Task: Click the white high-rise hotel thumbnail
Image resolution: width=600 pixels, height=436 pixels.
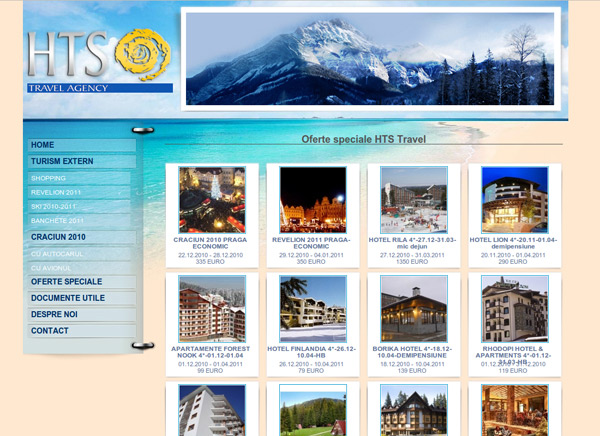Action: coord(212,410)
